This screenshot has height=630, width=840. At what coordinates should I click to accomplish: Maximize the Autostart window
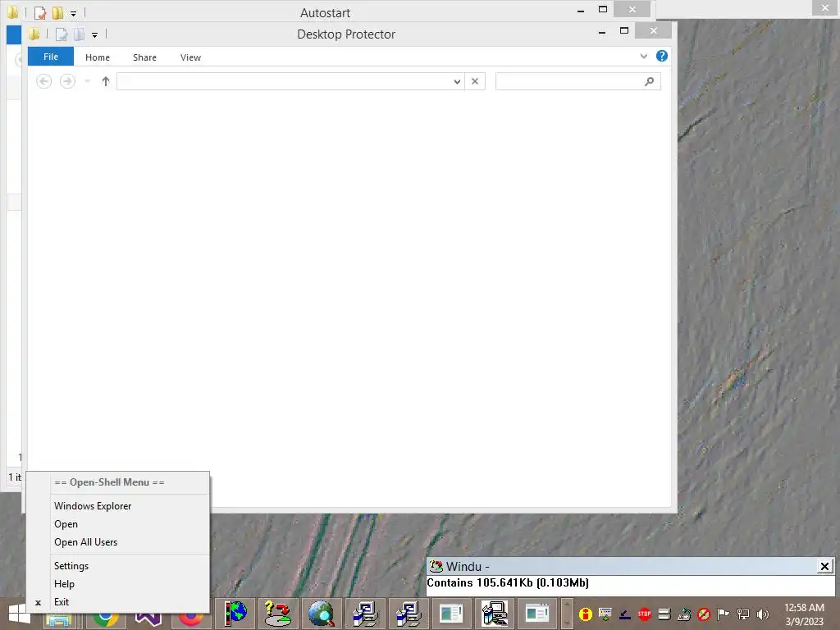[x=603, y=9]
